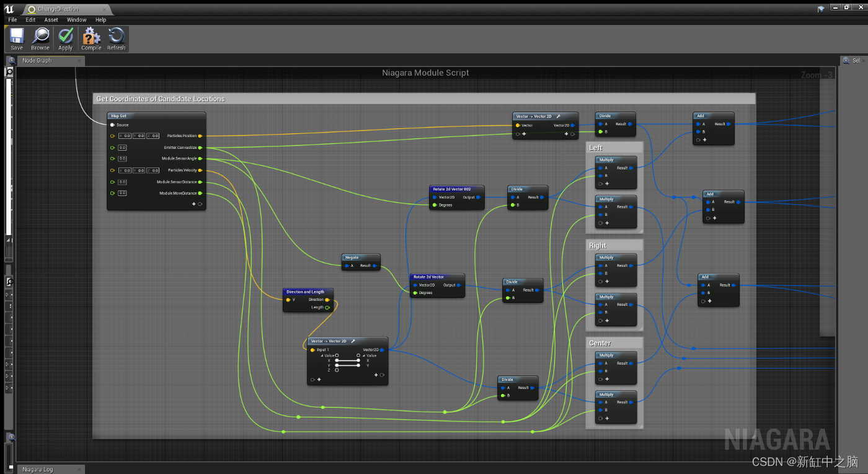Select the Negate node title
Viewport: 868px width, 474px height.
coord(352,257)
